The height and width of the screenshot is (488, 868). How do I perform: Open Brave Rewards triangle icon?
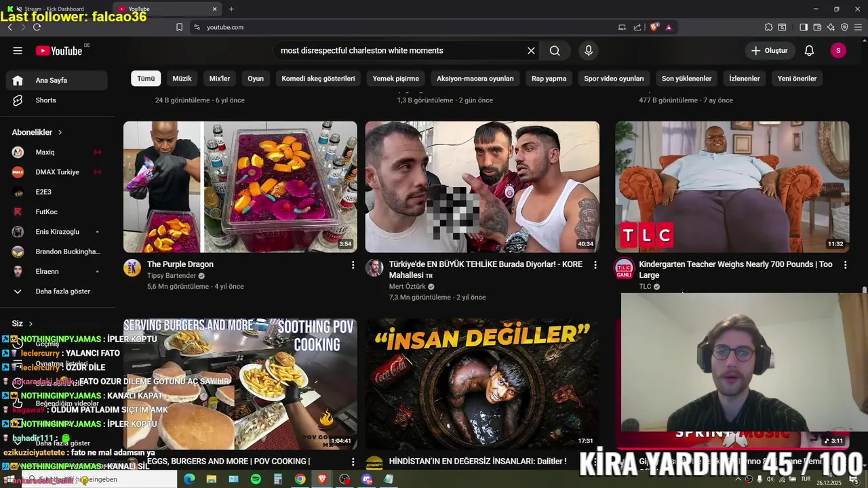(669, 27)
